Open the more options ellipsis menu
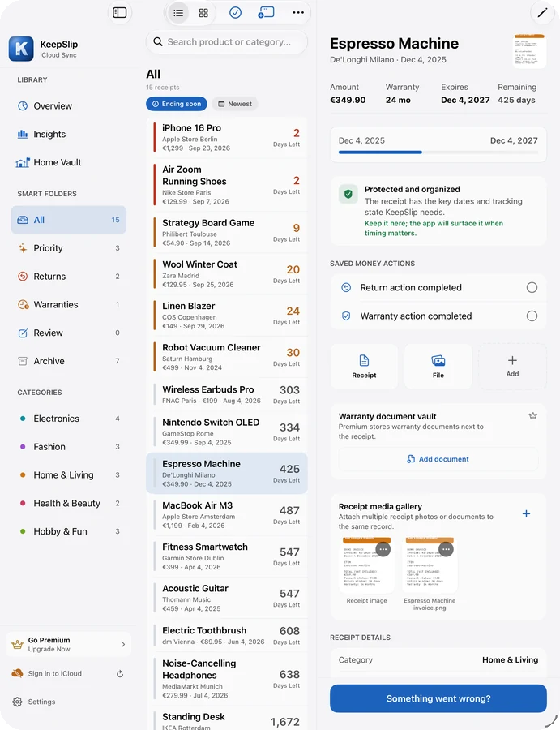The width and height of the screenshot is (560, 730). 298,12
